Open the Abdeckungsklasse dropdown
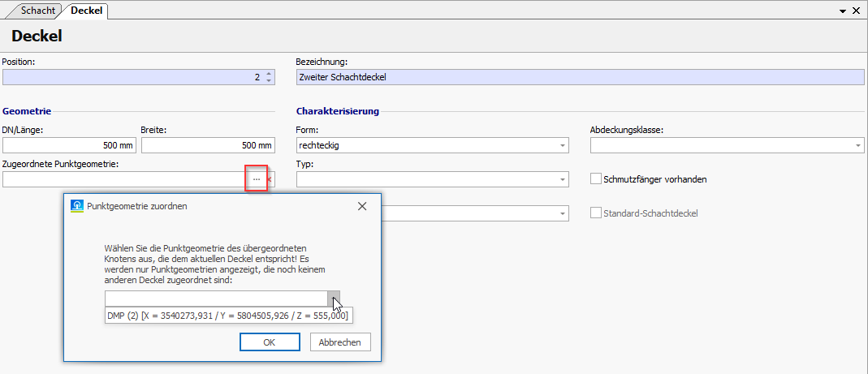Image resolution: width=868 pixels, height=374 pixels. (857, 146)
